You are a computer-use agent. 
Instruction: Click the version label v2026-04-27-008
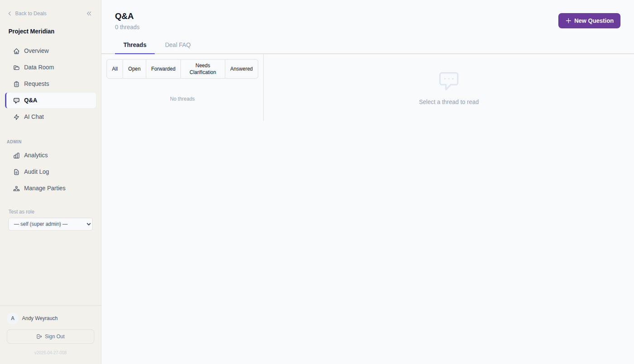point(50,353)
